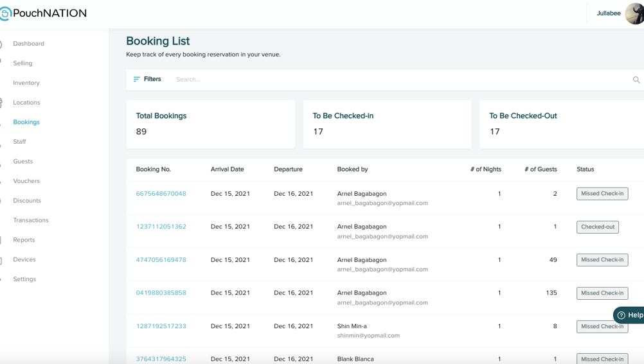The height and width of the screenshot is (364, 644).
Task: Click the search magnifier icon
Action: click(636, 80)
